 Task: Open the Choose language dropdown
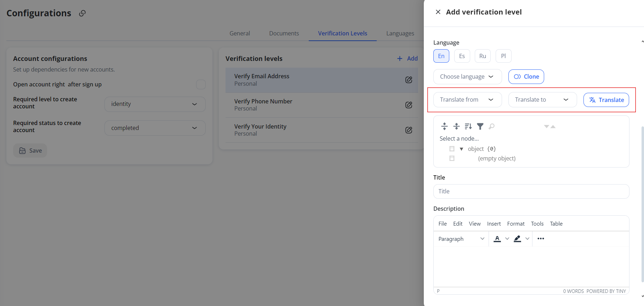tap(467, 76)
